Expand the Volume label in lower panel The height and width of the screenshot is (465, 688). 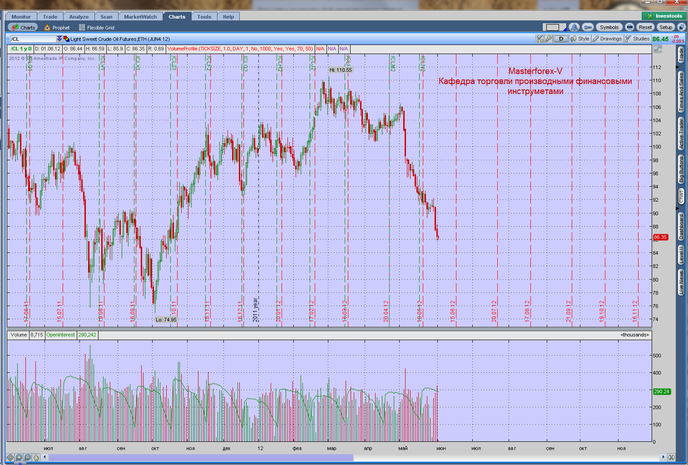[x=18, y=335]
